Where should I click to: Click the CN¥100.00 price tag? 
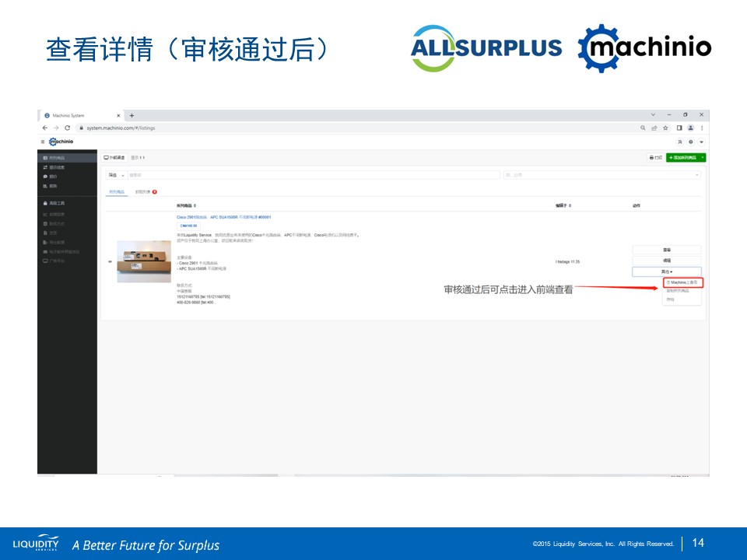(x=188, y=226)
